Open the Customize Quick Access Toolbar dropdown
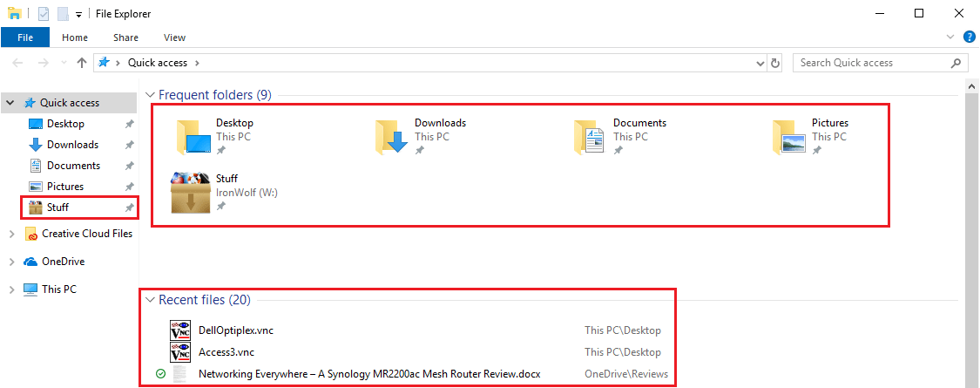The width and height of the screenshot is (980, 388). coord(78,15)
